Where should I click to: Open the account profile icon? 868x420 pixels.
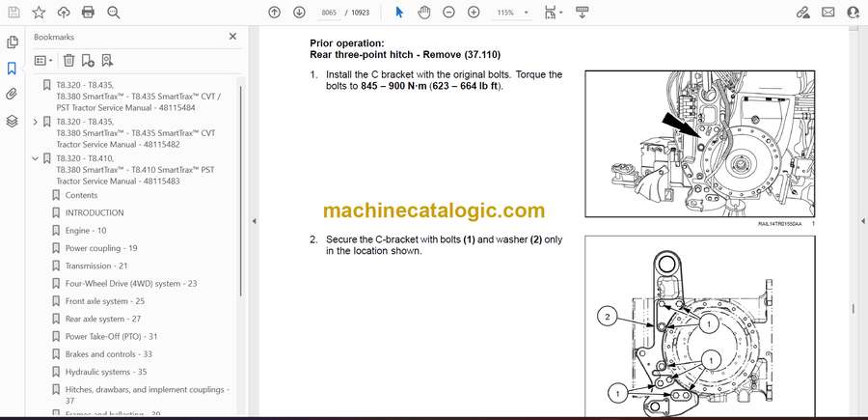[854, 13]
